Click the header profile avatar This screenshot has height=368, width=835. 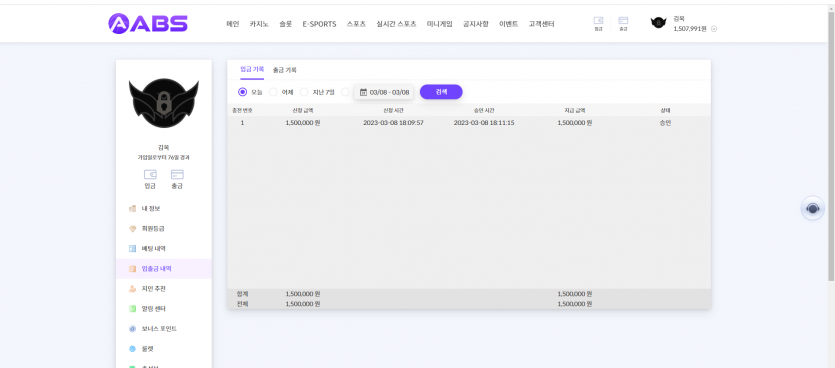click(658, 23)
